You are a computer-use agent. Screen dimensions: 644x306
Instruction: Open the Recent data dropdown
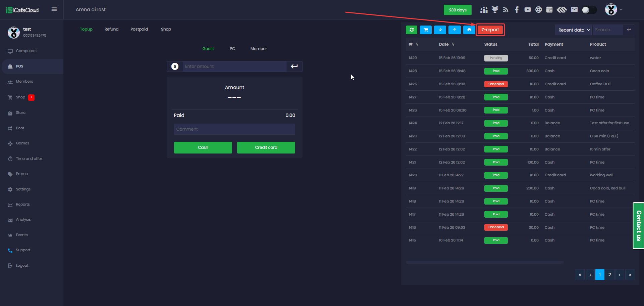pos(574,30)
